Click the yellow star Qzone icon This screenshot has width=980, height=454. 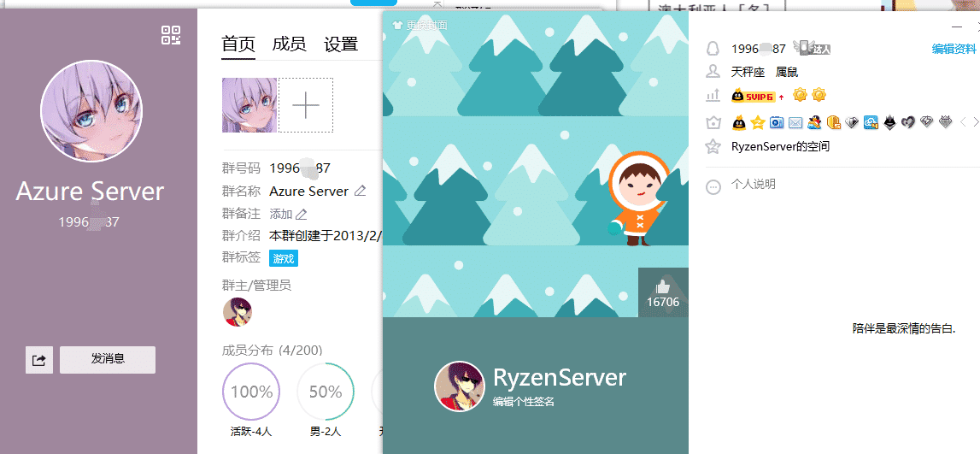click(x=758, y=122)
